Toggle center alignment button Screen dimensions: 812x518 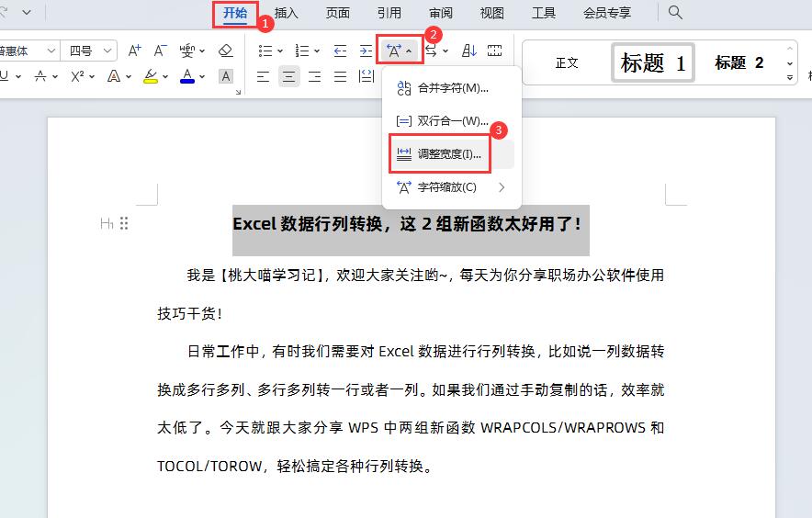[x=289, y=76]
